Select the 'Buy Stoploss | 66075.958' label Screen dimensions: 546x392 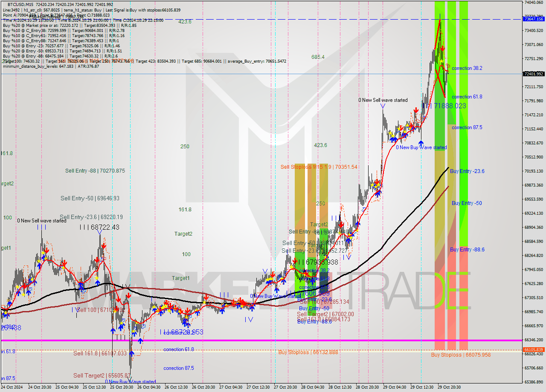461,355
